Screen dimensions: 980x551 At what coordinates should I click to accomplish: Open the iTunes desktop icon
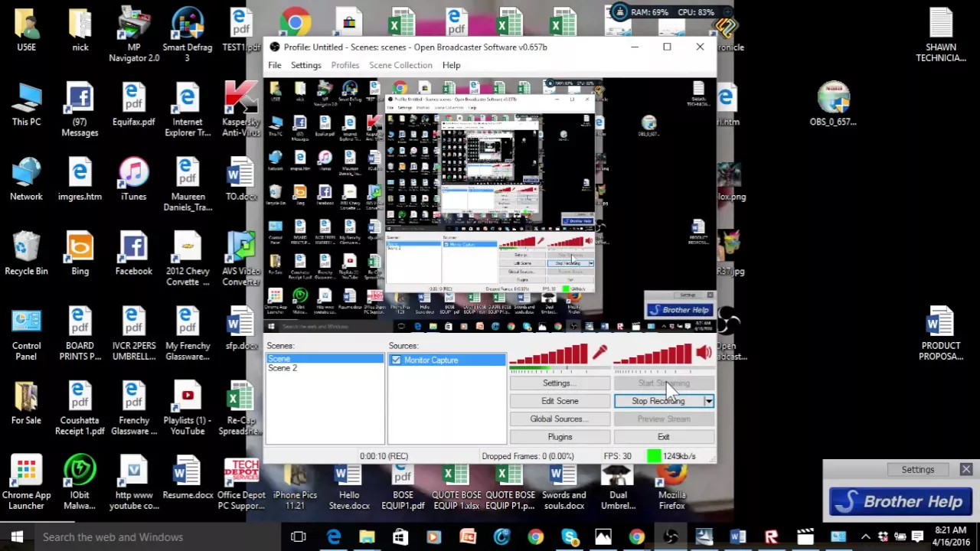(133, 179)
